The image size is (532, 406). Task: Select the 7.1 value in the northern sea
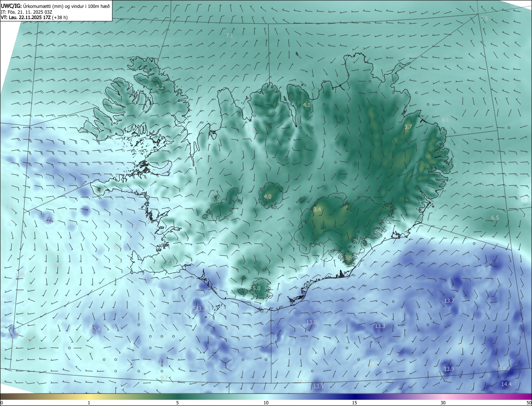coord(229,36)
